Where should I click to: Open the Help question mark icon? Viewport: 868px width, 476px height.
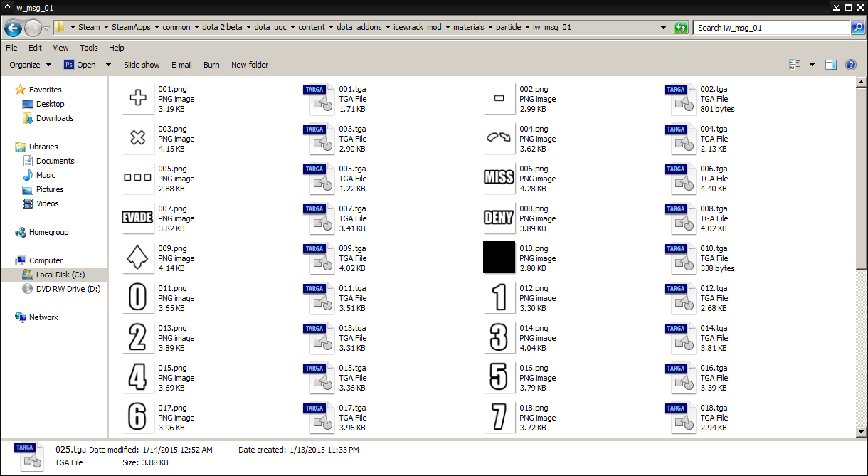pos(850,65)
